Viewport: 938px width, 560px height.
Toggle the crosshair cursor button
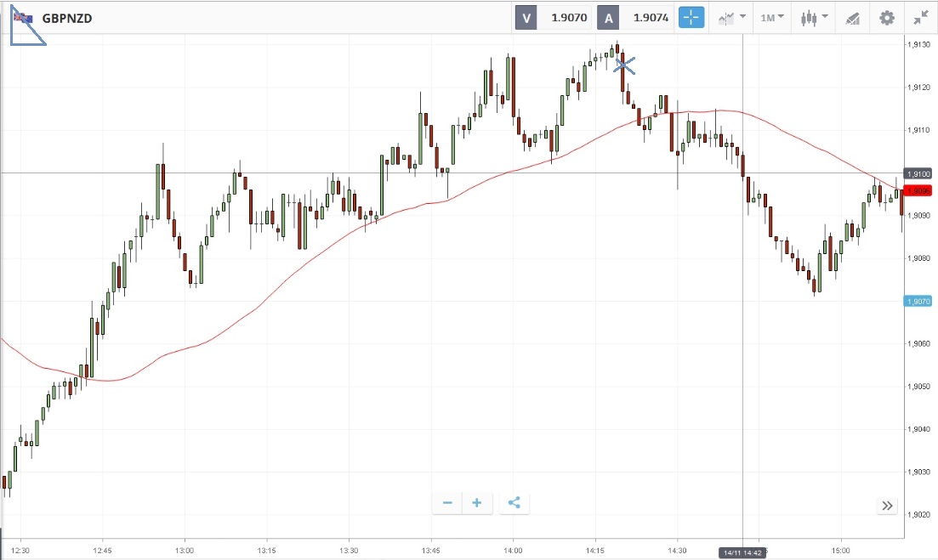tap(691, 17)
